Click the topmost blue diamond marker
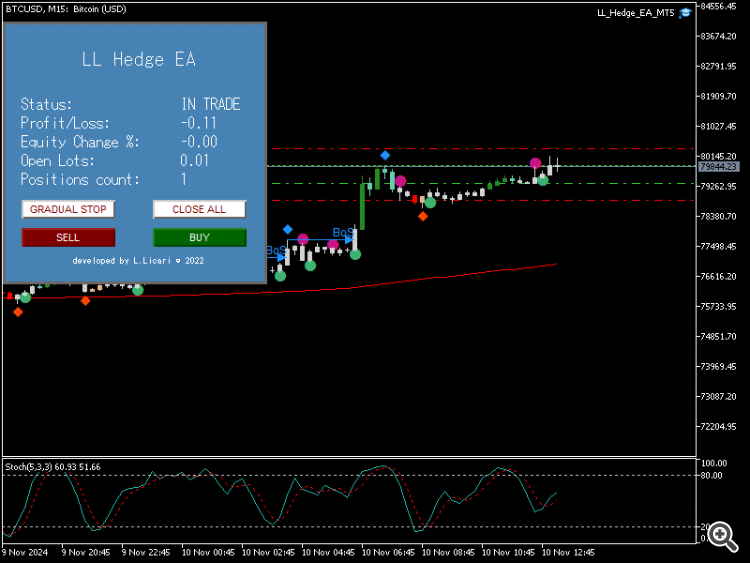Viewport: 750px width, 563px height. pyautogui.click(x=385, y=155)
